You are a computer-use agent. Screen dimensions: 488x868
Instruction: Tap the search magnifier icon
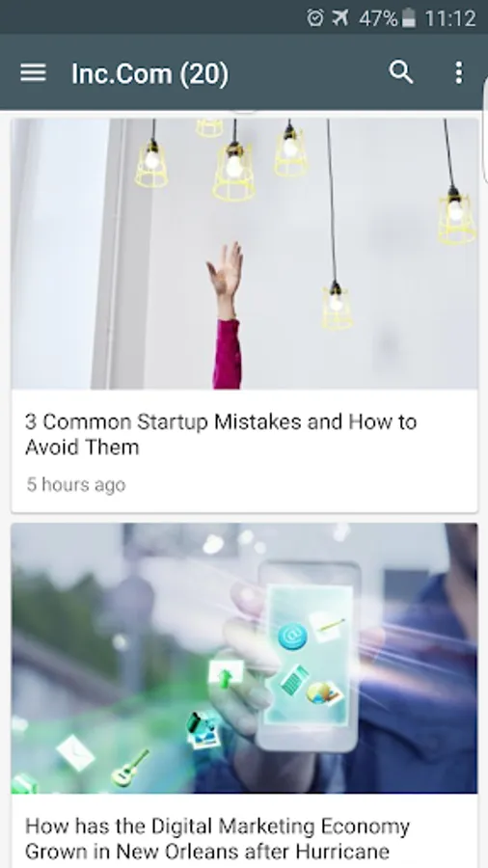pos(401,72)
